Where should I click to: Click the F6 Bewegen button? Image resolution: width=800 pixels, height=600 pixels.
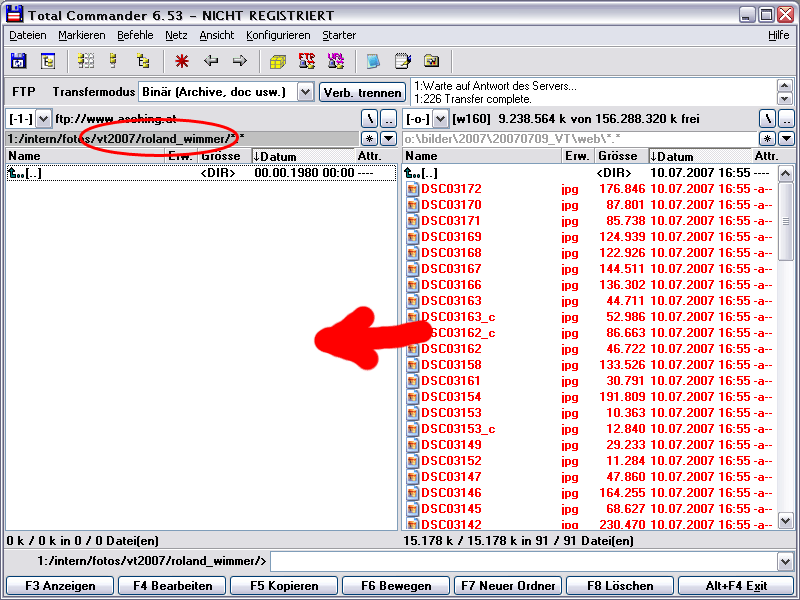(x=396, y=586)
